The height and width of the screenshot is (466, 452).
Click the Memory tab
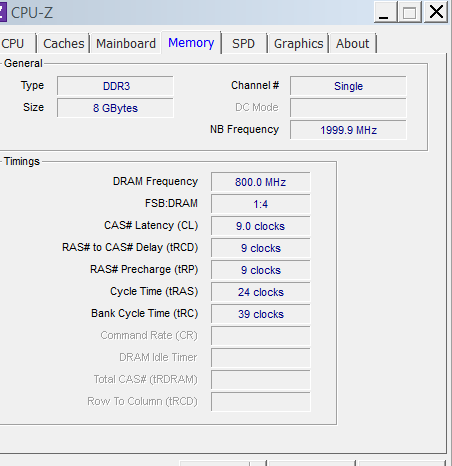point(191,43)
